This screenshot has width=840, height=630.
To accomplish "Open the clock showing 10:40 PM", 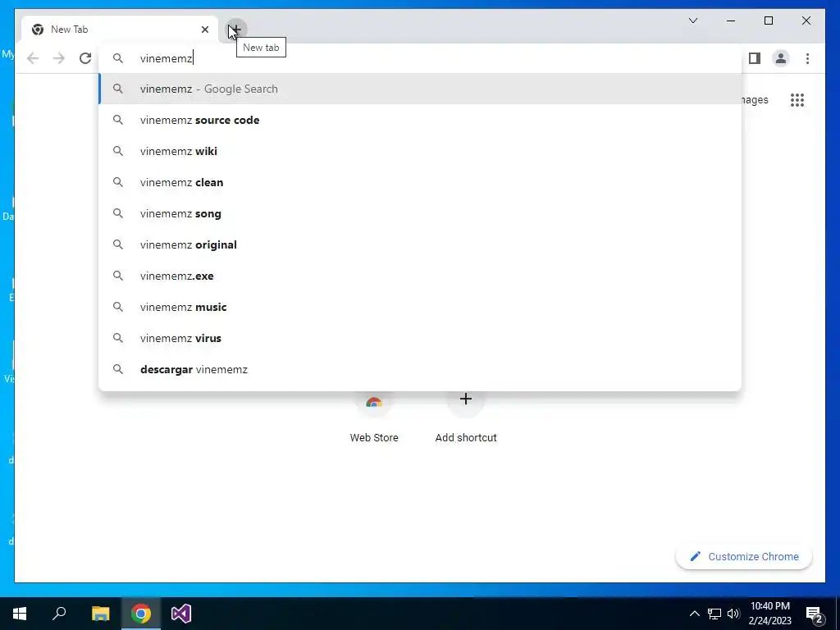I will [769, 614].
